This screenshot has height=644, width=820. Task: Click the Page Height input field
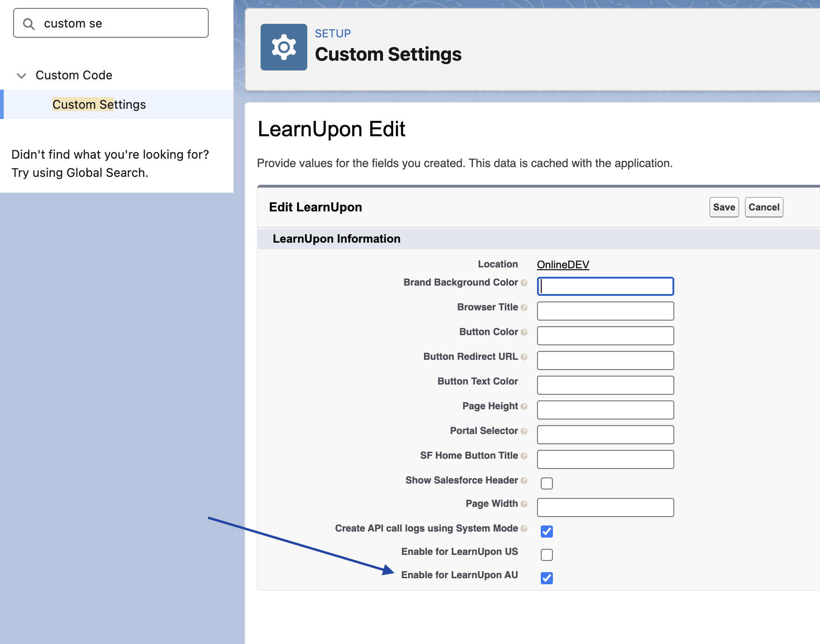605,410
